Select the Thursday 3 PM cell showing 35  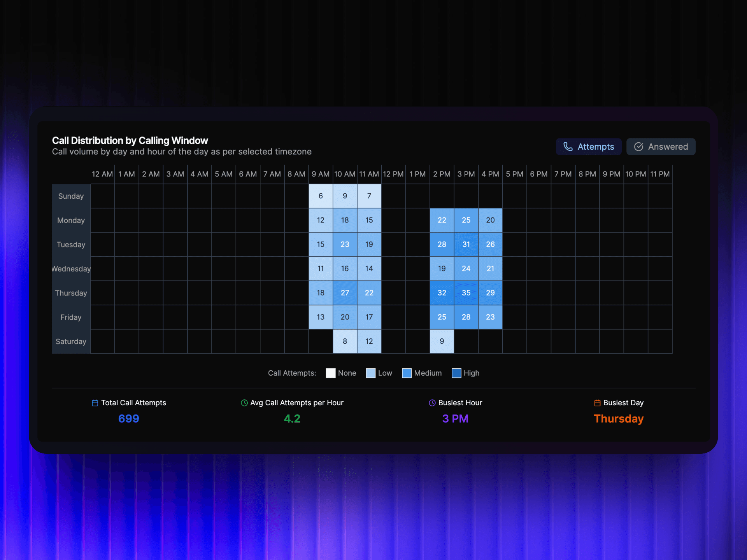pos(466,293)
